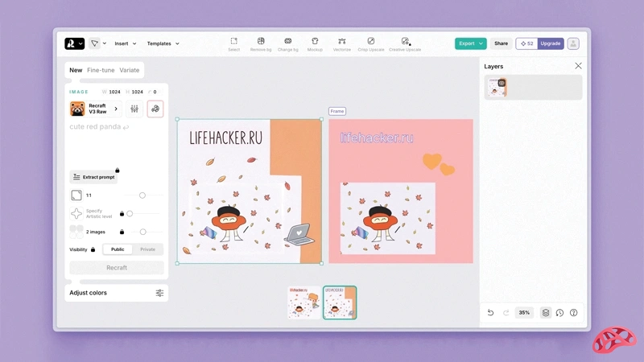Click the Crisp Upscale tool
Image resolution: width=644 pixels, height=362 pixels.
click(x=371, y=44)
